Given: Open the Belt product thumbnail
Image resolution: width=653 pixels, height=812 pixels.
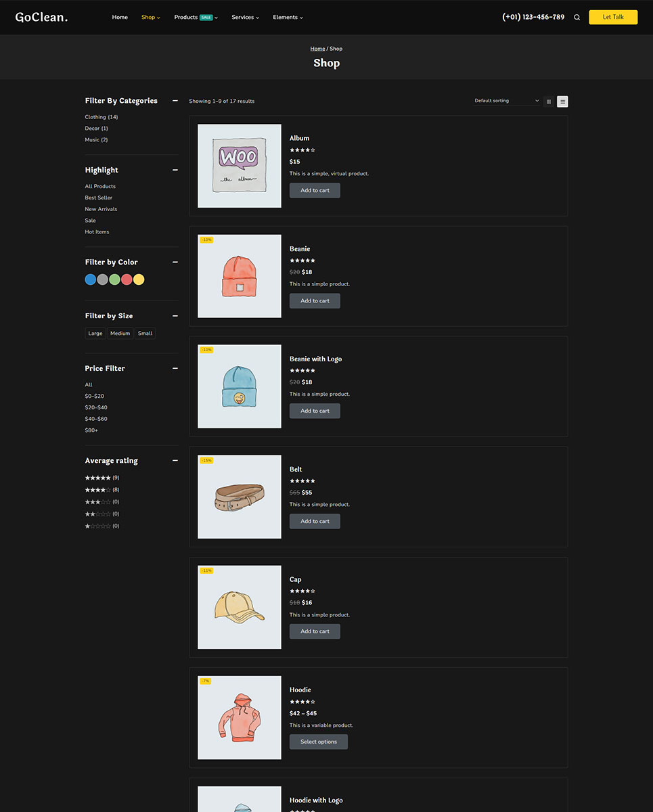Looking at the screenshot, I should point(240,497).
